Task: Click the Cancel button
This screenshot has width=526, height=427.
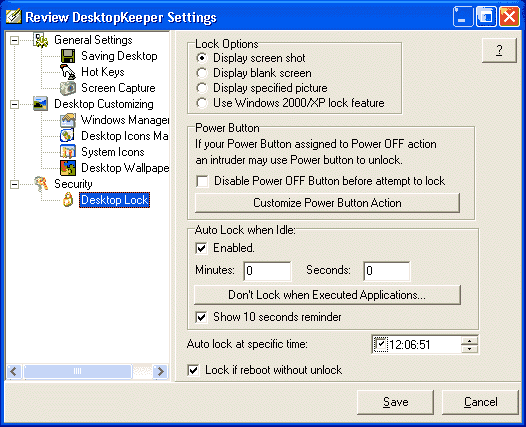Action: (480, 402)
